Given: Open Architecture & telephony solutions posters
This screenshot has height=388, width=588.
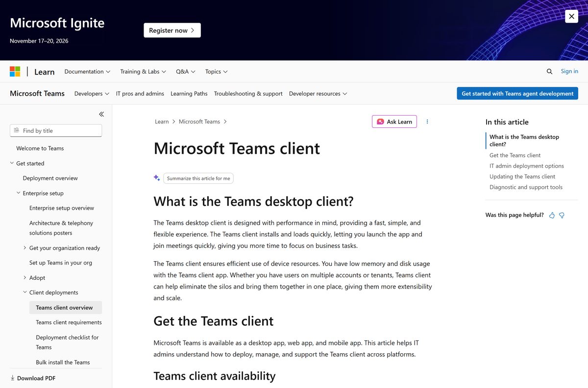Looking at the screenshot, I should point(61,228).
